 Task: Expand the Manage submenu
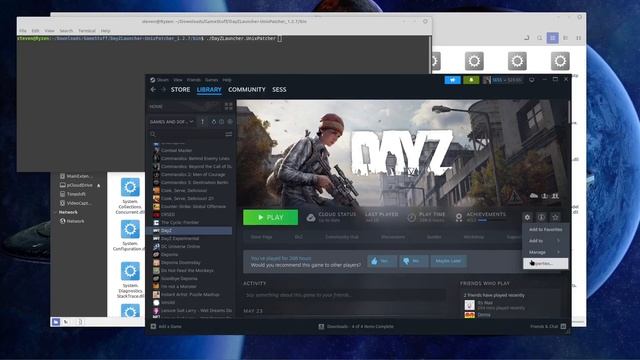coord(545,252)
